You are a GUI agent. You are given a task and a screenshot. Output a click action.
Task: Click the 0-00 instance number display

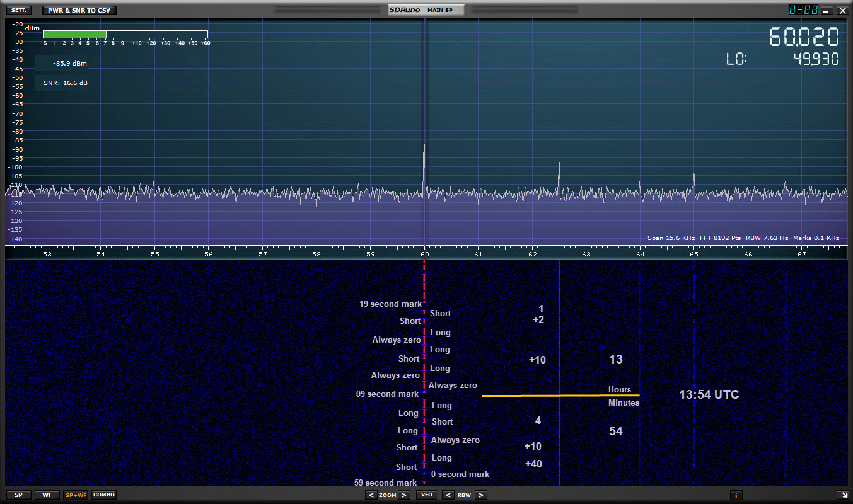click(x=803, y=10)
